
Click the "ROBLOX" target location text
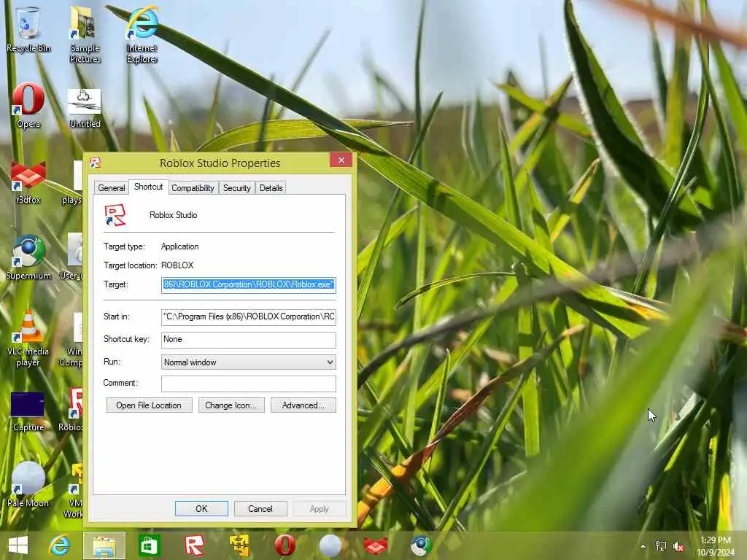pyautogui.click(x=177, y=265)
